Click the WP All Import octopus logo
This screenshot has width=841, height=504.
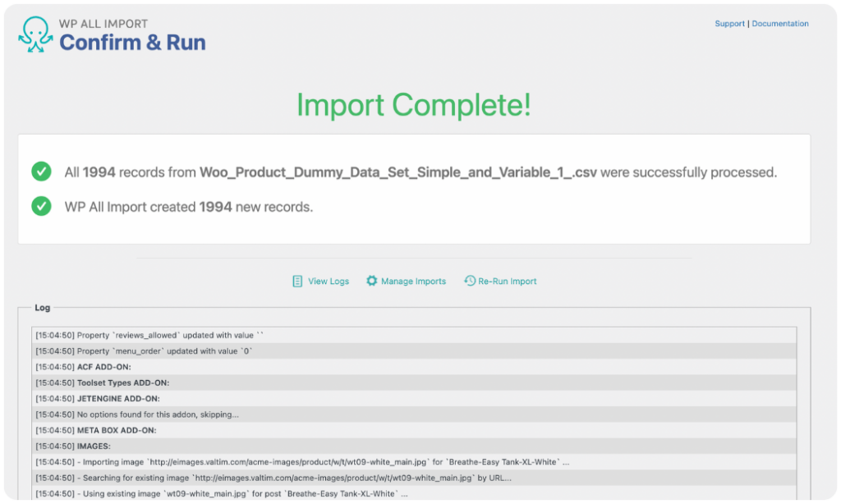click(35, 34)
